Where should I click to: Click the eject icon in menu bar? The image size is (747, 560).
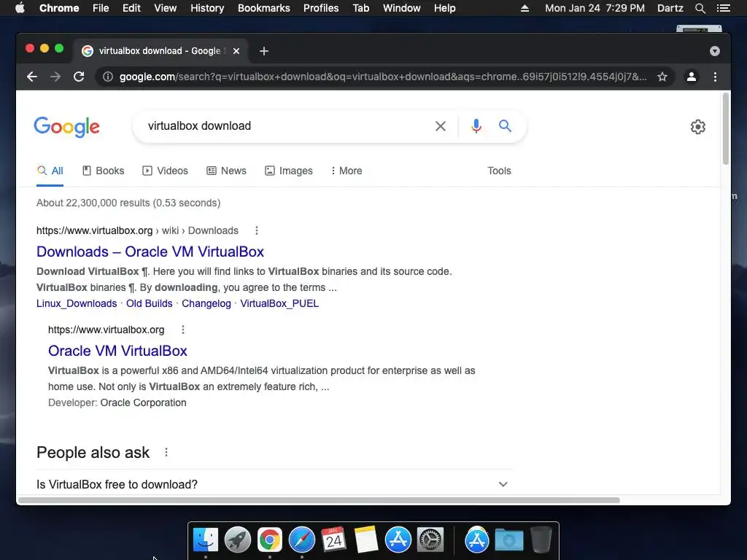(525, 8)
